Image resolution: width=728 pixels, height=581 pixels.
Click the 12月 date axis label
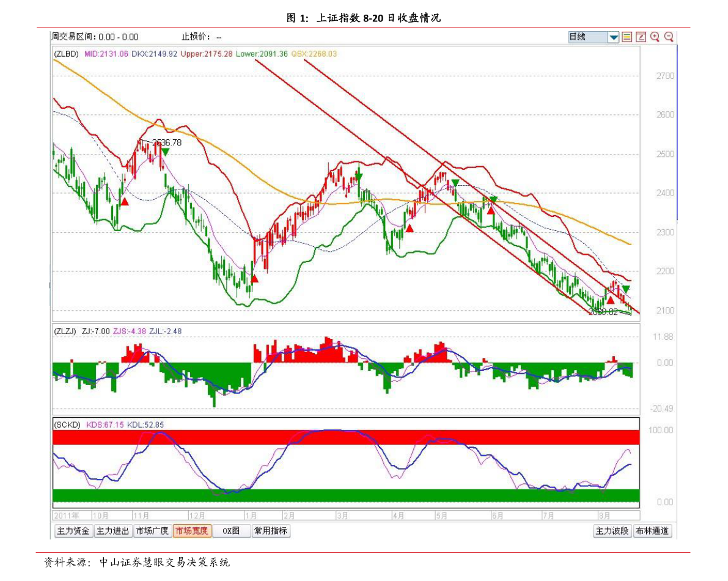click(x=197, y=516)
